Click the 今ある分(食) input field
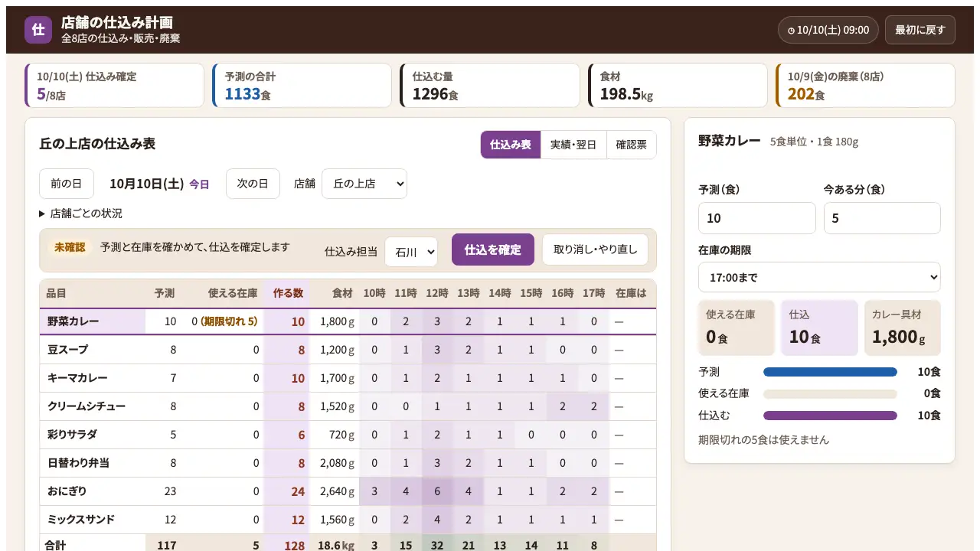 coord(882,218)
